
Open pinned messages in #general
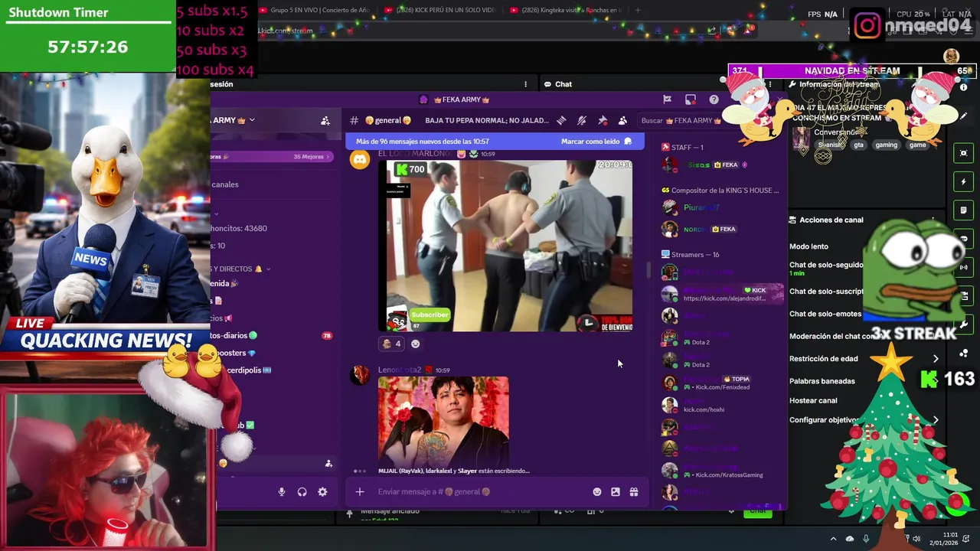pyautogui.click(x=603, y=120)
